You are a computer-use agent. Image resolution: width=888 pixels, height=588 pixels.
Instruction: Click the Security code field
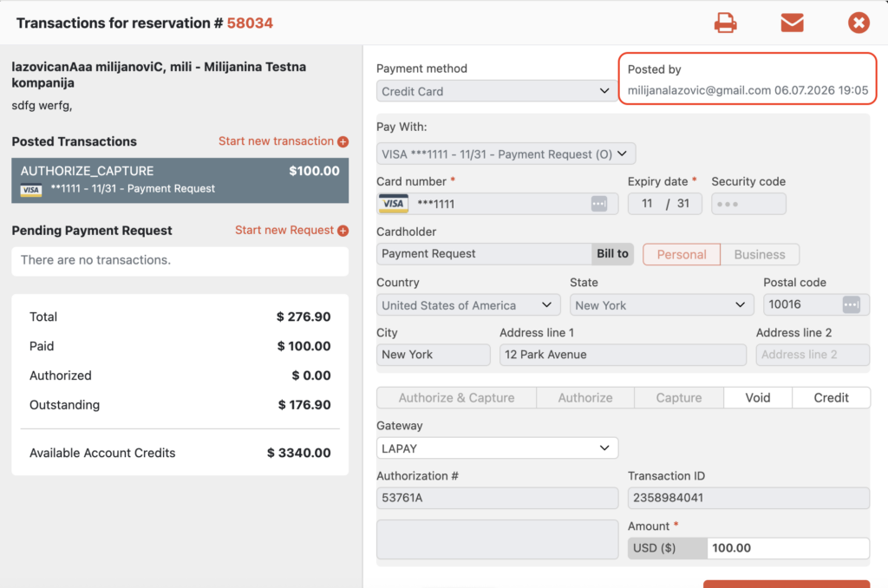pos(748,203)
